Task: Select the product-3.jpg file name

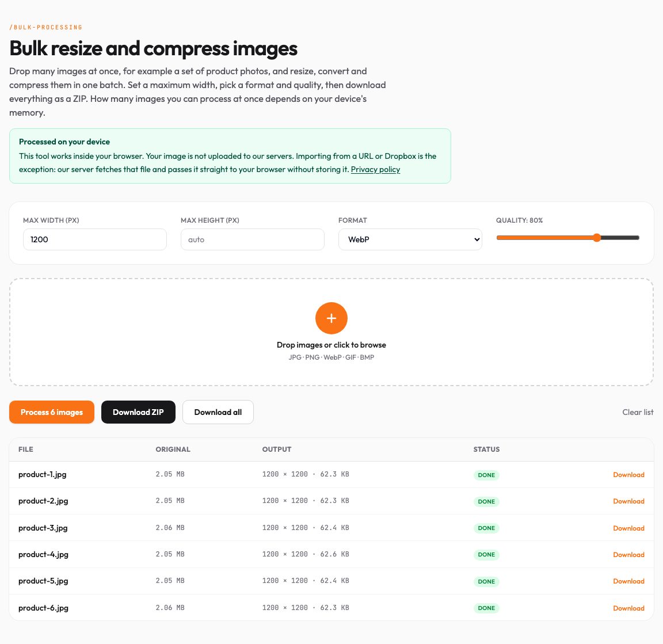Action: [43, 528]
